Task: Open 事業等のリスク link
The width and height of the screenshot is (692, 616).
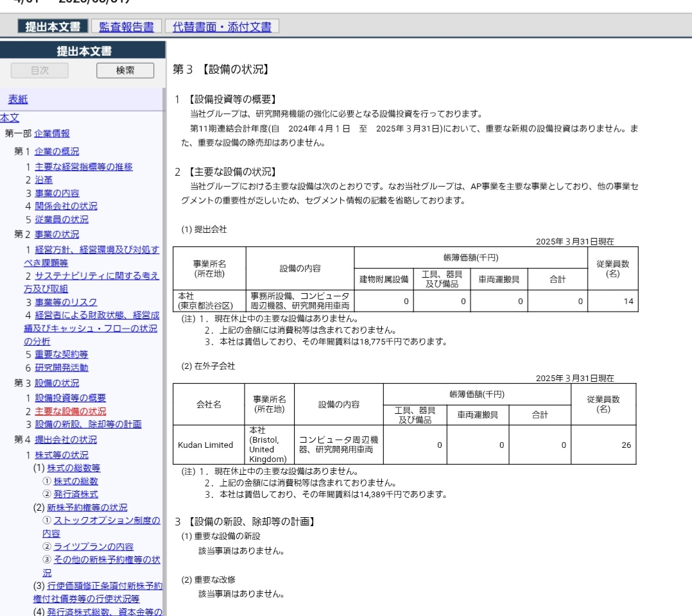Action: pos(65,302)
